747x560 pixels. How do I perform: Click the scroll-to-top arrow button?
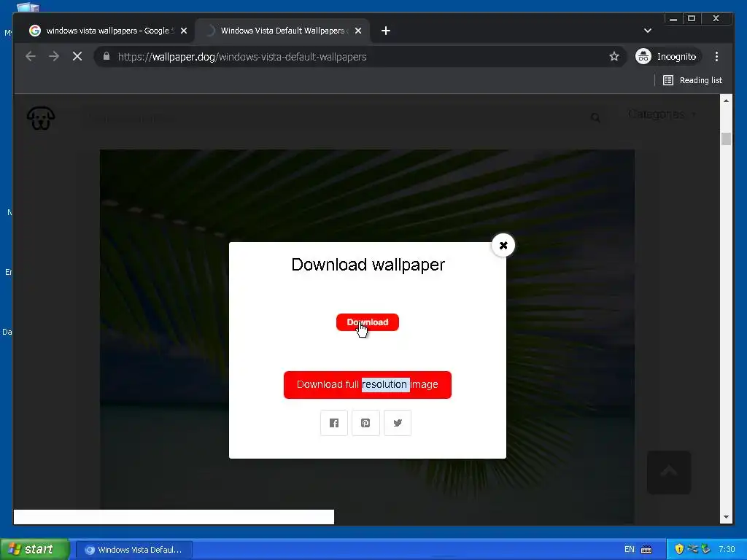tap(669, 472)
